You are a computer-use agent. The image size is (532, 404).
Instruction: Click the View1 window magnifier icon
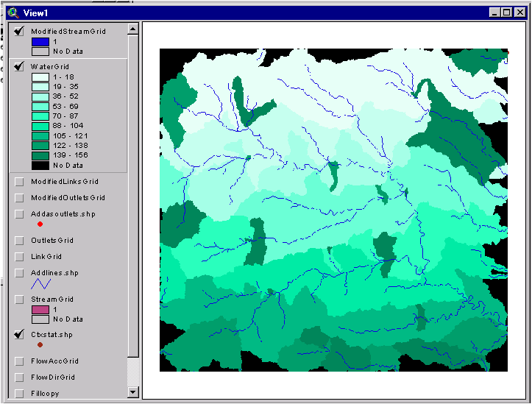click(x=13, y=13)
